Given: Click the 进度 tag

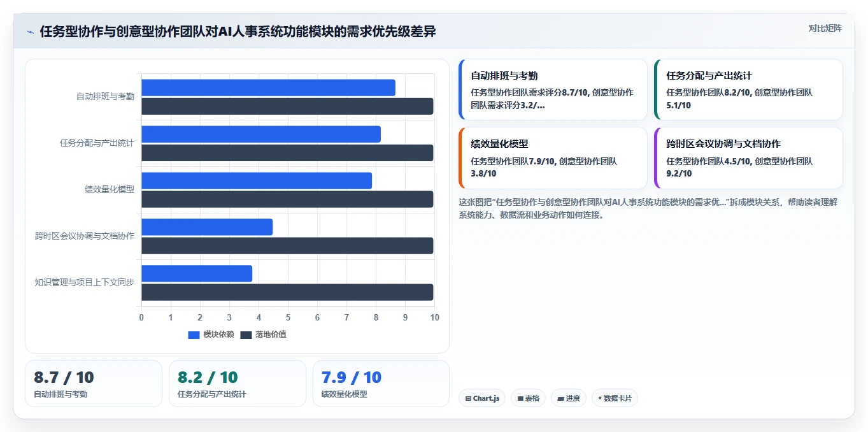Looking at the screenshot, I should pos(569,398).
